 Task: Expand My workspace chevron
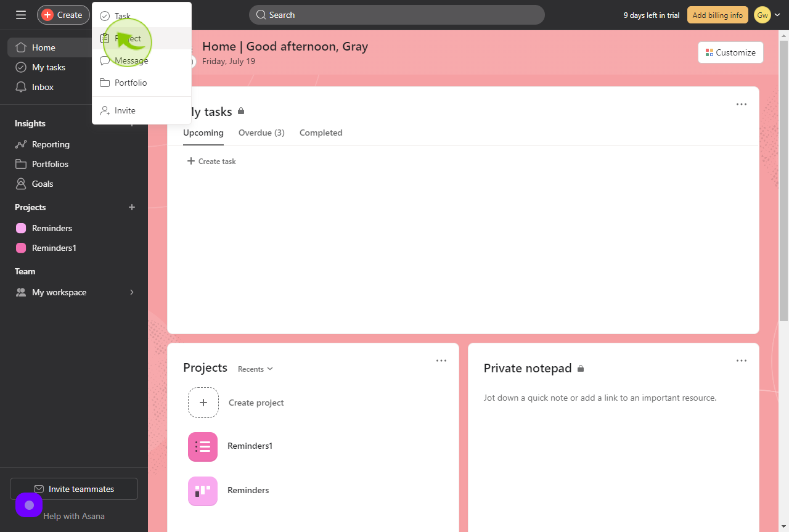click(x=131, y=292)
